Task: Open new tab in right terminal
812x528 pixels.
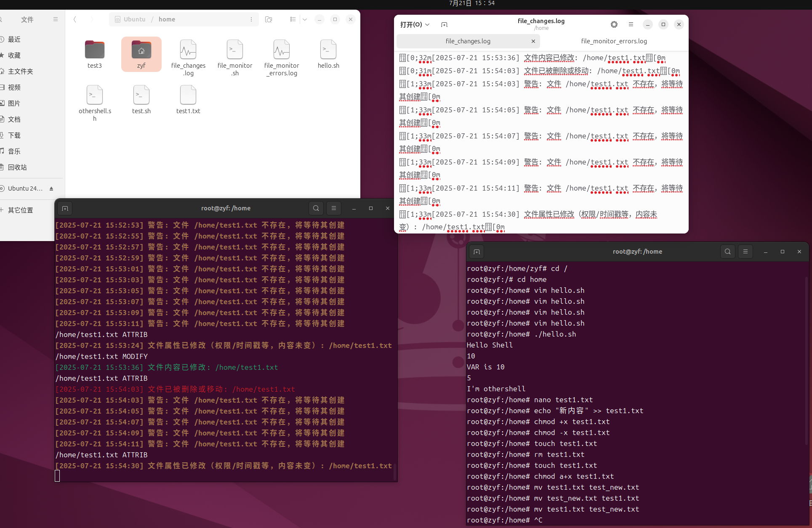Action: pyautogui.click(x=477, y=252)
